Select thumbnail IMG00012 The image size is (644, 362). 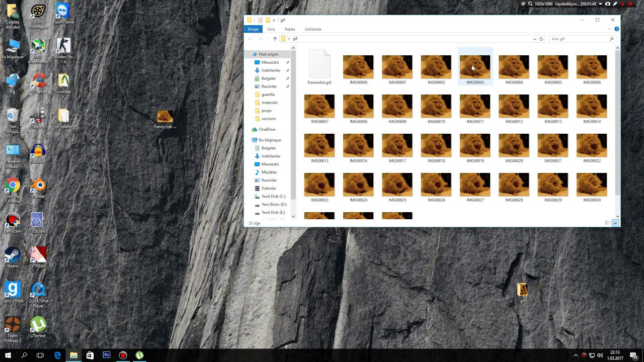(514, 109)
